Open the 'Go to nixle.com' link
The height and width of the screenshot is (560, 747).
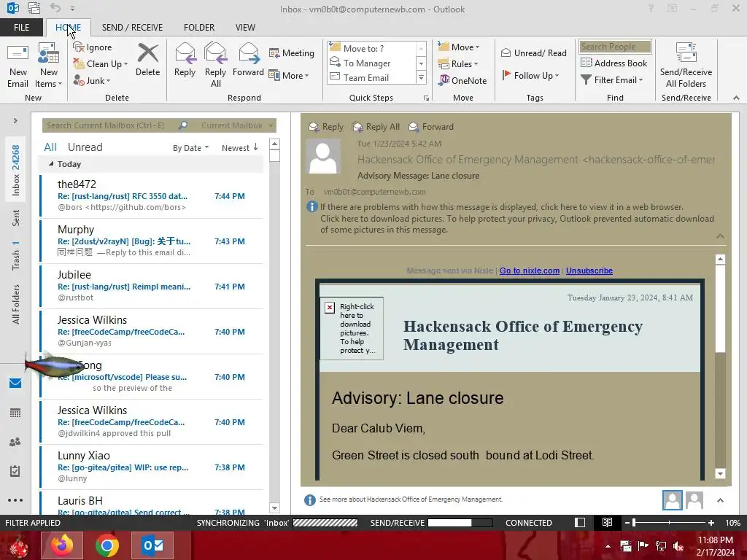click(x=530, y=271)
